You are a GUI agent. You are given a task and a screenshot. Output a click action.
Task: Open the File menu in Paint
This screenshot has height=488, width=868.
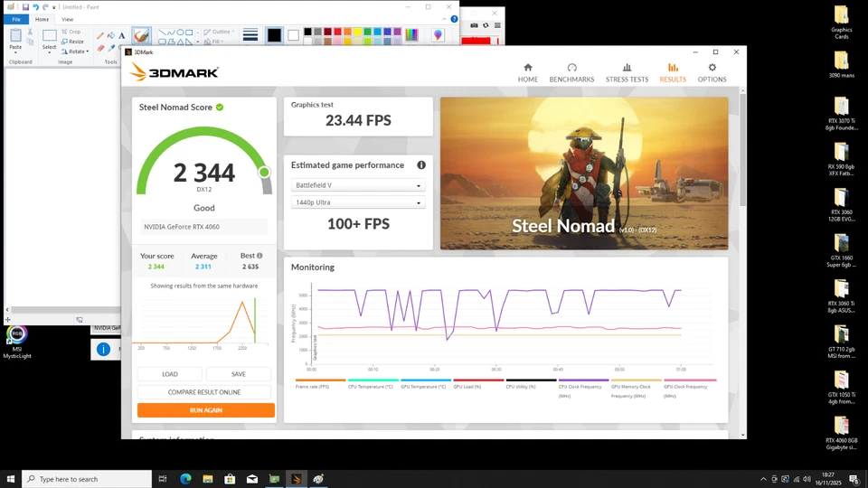point(16,19)
